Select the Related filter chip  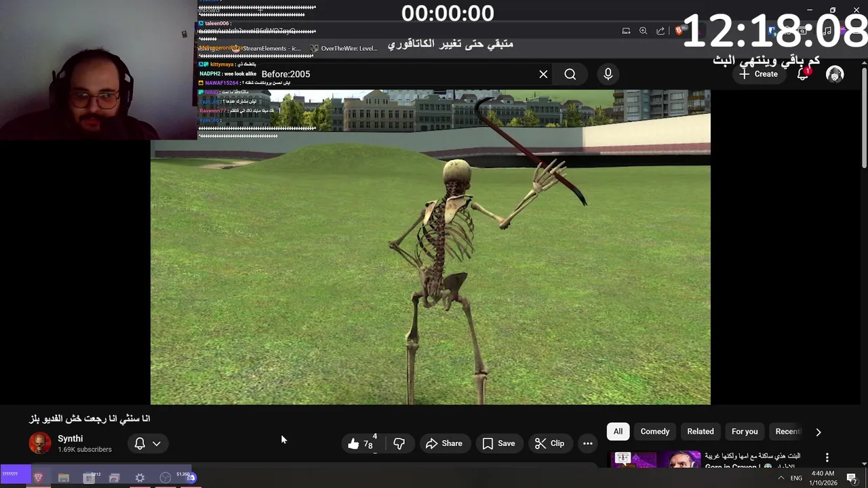(x=701, y=432)
